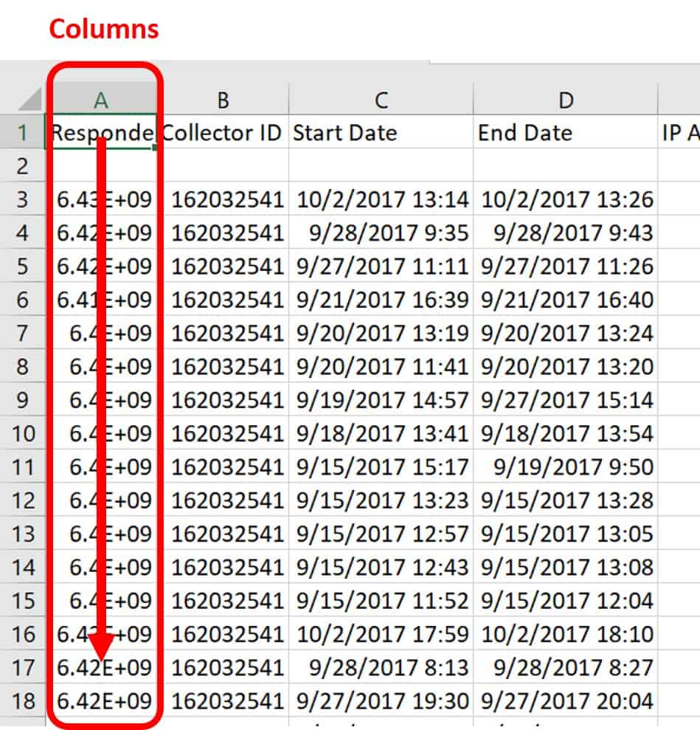The image size is (700, 730).
Task: Click the Collector ID header cell
Action: pos(223,133)
